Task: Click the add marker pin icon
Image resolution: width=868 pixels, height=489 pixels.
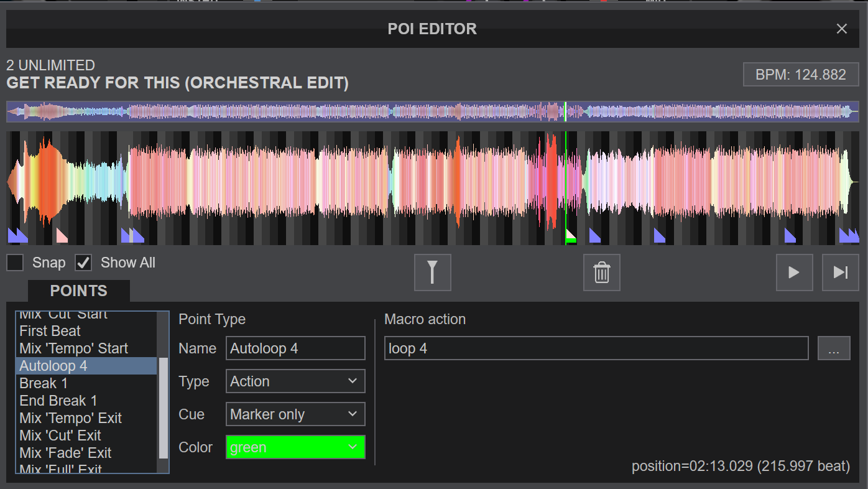Action: coord(432,272)
